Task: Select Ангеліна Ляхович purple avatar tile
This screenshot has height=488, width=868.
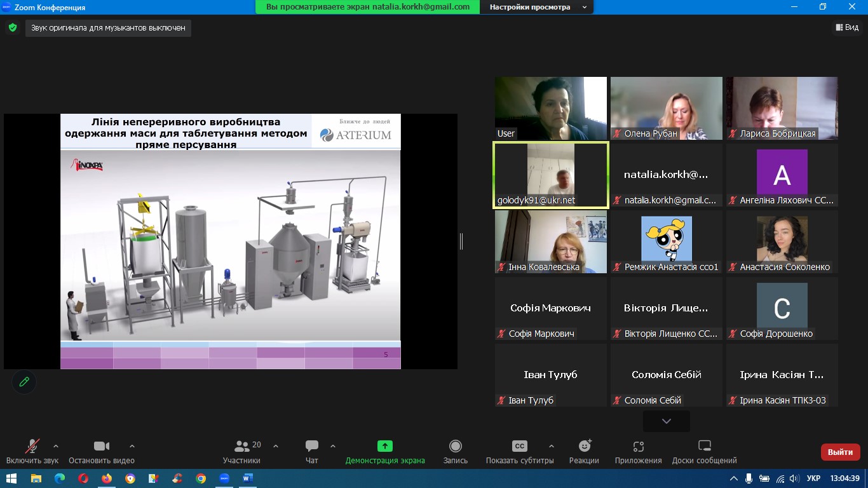Action: pyautogui.click(x=782, y=175)
